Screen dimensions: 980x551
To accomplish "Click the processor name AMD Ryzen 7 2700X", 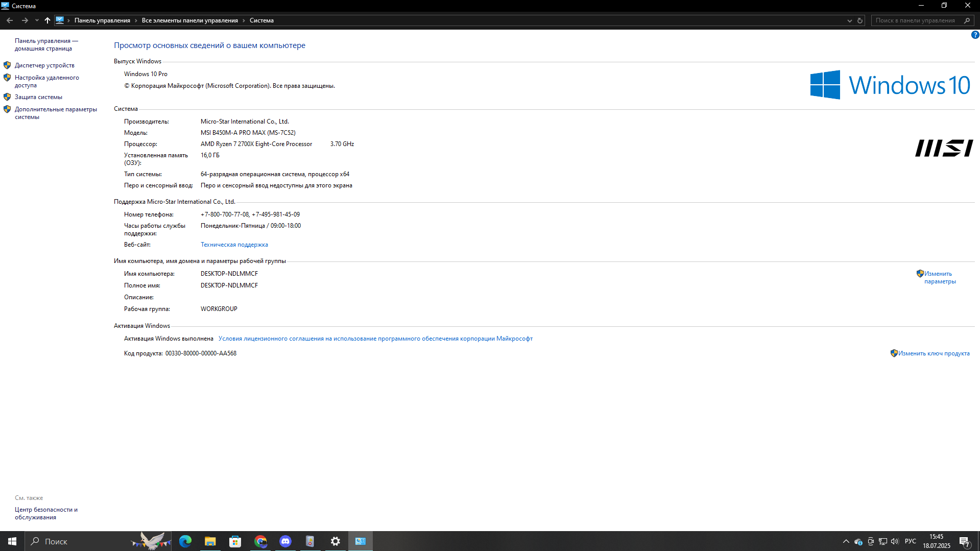I will coord(256,144).
